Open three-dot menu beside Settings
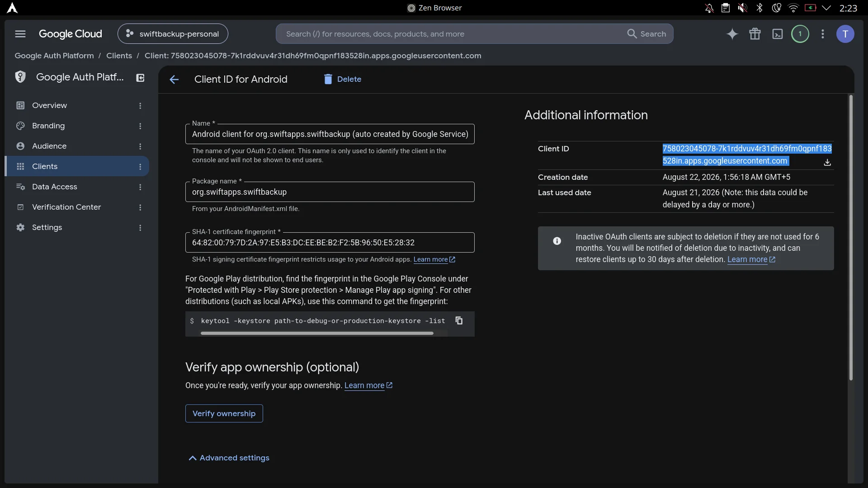This screenshot has height=488, width=868. [x=140, y=228]
